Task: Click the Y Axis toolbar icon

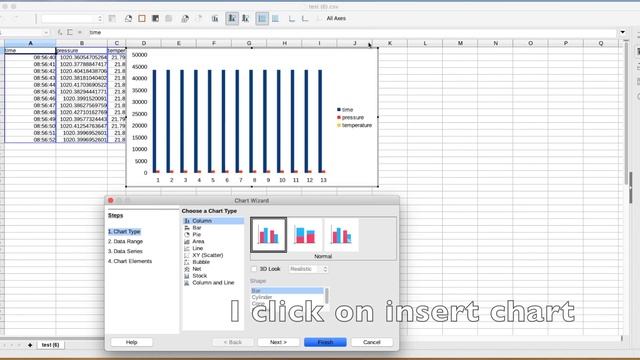Action: (x=305, y=18)
